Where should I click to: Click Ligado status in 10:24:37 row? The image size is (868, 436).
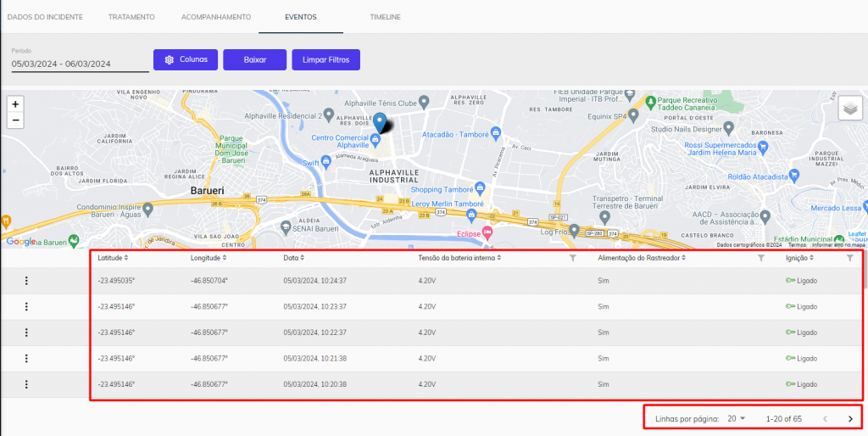point(801,281)
